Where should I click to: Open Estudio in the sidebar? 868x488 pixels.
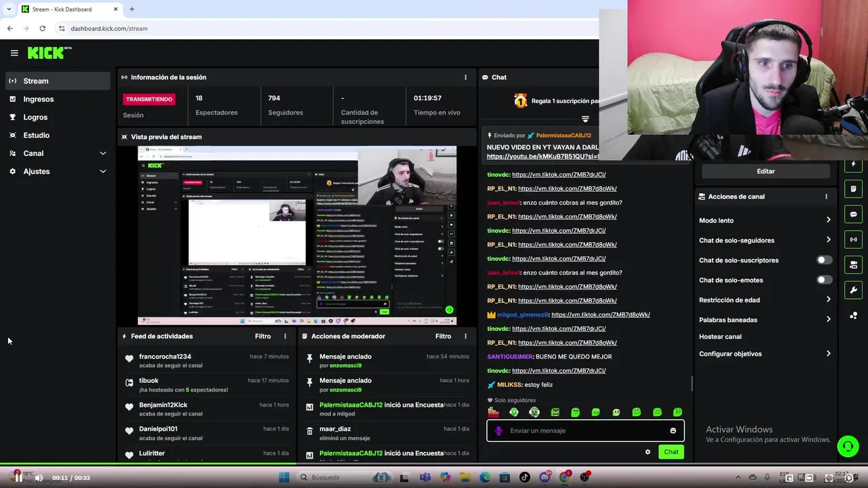pyautogui.click(x=58, y=135)
